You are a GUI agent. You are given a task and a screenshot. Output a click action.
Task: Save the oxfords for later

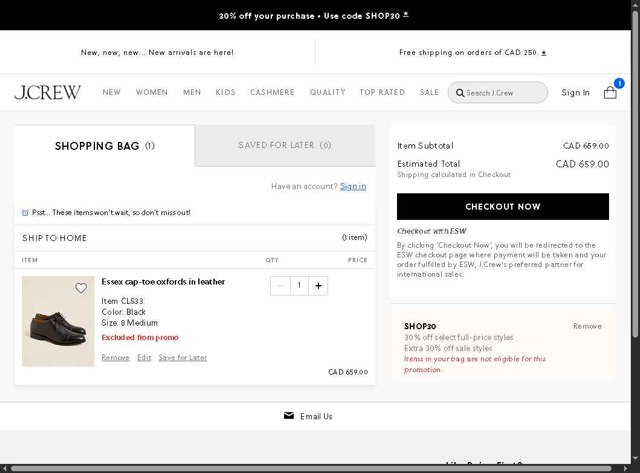coord(182,358)
